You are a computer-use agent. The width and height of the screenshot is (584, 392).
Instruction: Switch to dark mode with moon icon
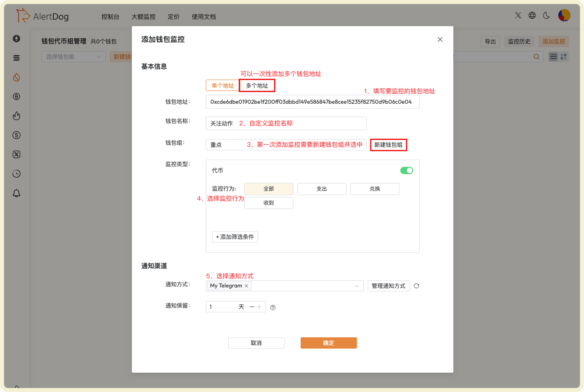pos(546,15)
